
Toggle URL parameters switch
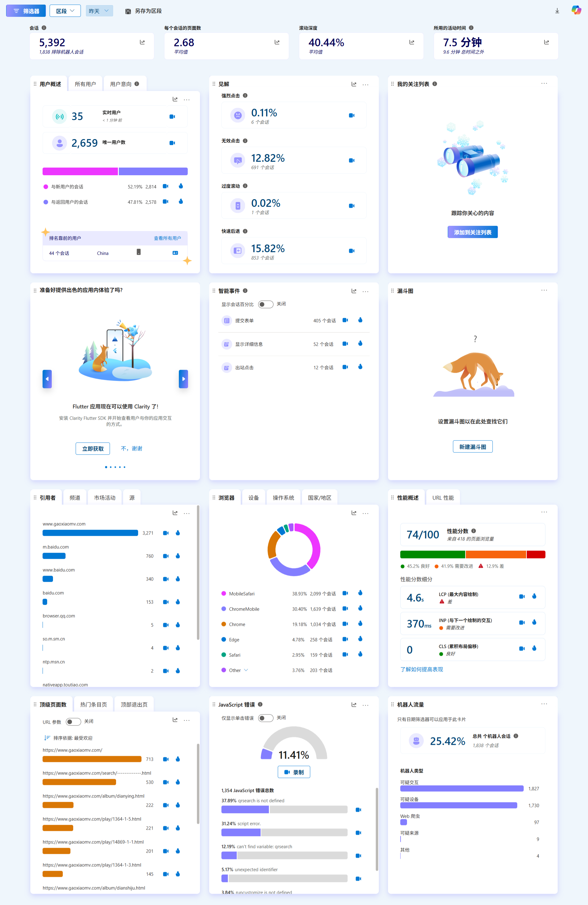point(73,722)
